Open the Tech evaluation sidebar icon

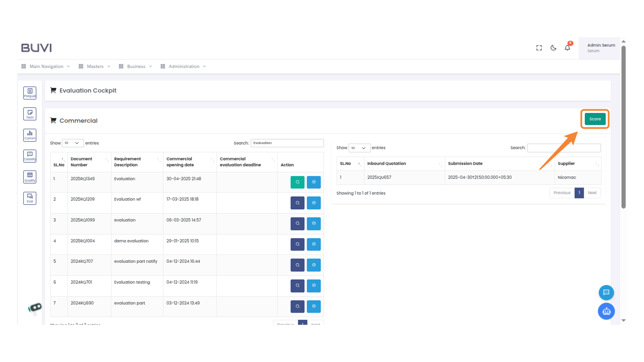30,114
